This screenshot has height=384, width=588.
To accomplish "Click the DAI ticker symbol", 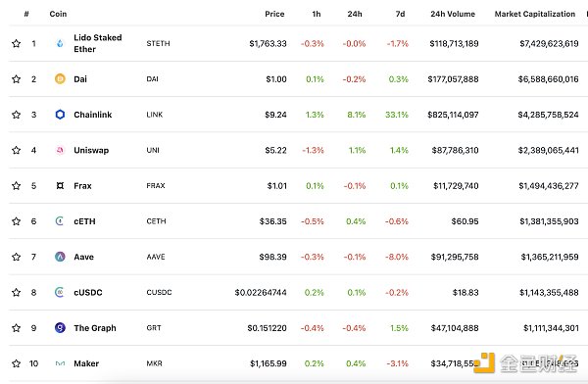I will pyautogui.click(x=152, y=79).
